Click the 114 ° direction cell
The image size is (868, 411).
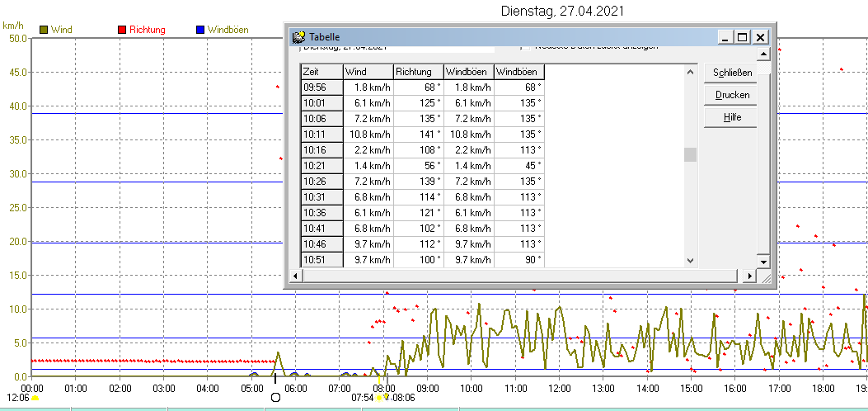[x=419, y=197]
